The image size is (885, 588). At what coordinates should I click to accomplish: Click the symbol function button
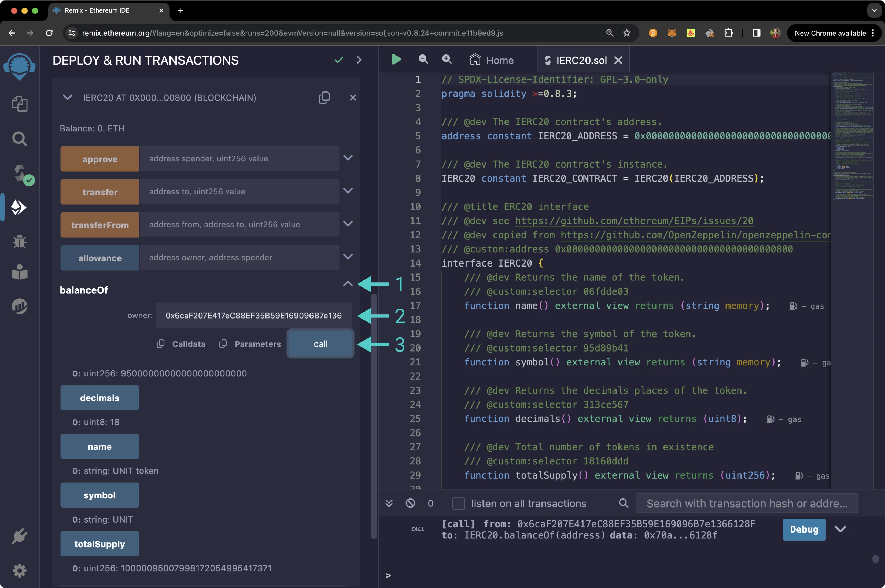click(100, 495)
